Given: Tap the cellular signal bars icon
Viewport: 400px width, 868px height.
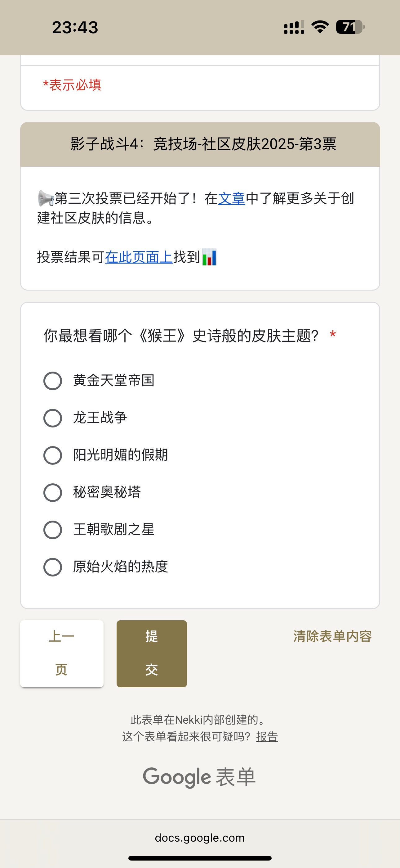Looking at the screenshot, I should (x=294, y=27).
